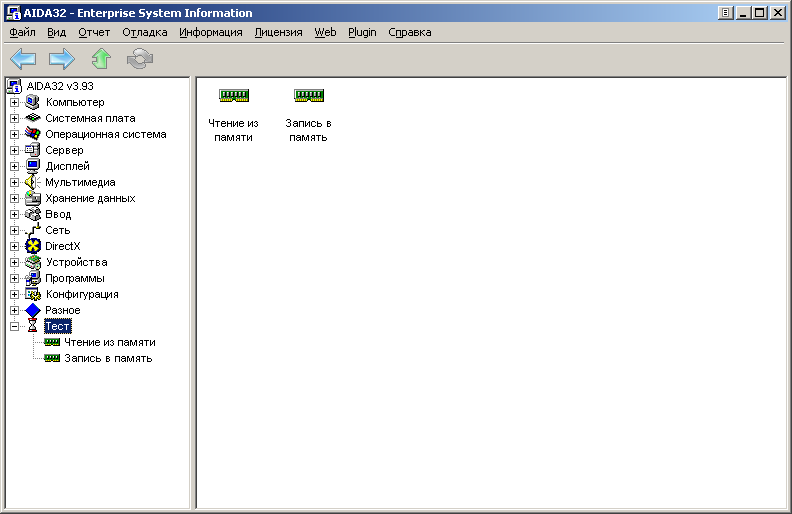Expand the Системная плата tree node
This screenshot has width=792, height=514.
pyautogui.click(x=14, y=119)
